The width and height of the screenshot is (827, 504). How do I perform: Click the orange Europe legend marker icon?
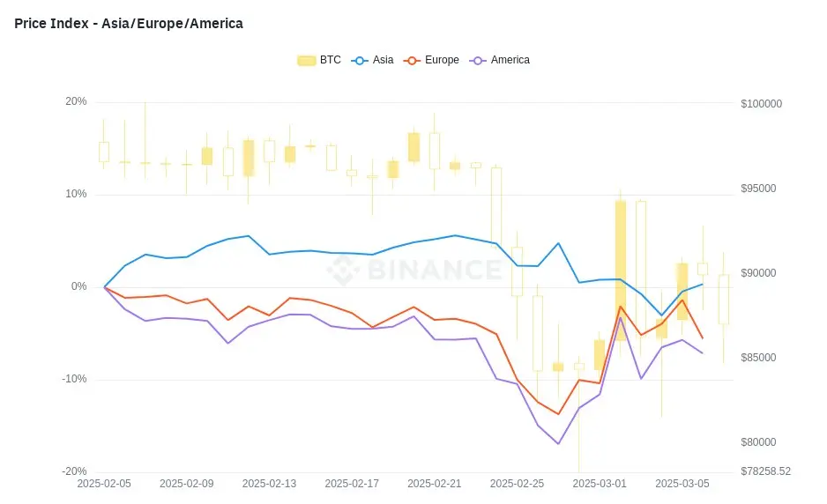pos(412,60)
